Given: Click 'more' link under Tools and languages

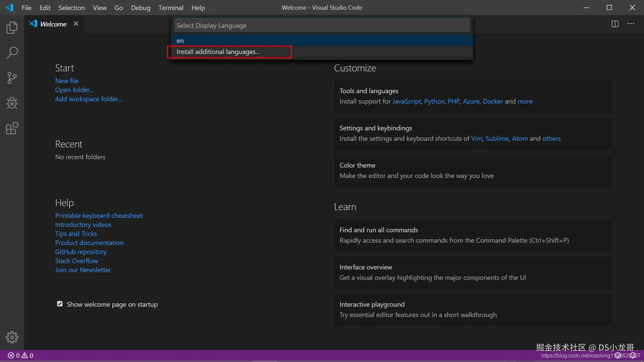Looking at the screenshot, I should click(x=525, y=101).
